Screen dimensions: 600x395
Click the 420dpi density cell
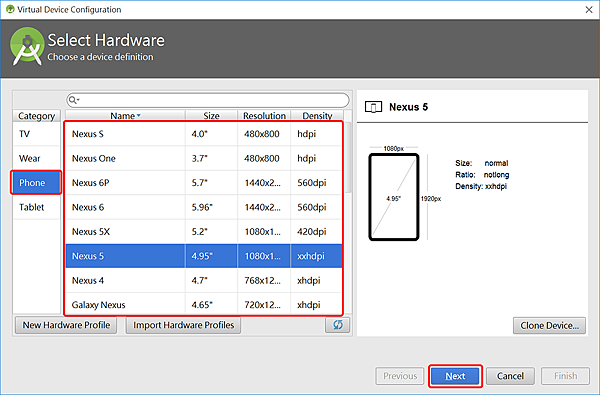[x=316, y=232]
